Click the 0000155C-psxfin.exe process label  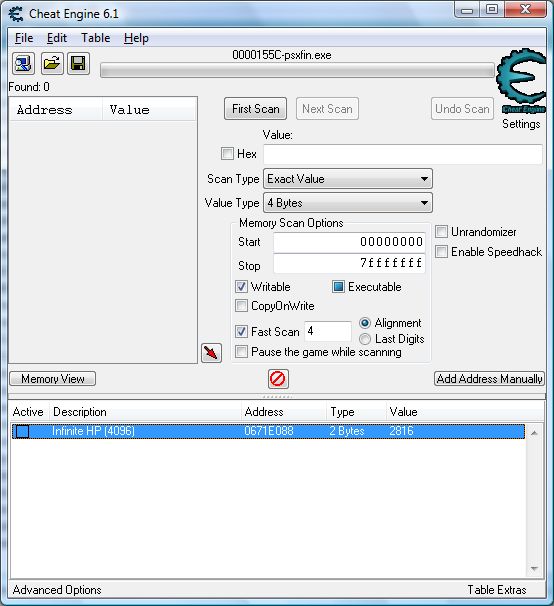click(281, 55)
